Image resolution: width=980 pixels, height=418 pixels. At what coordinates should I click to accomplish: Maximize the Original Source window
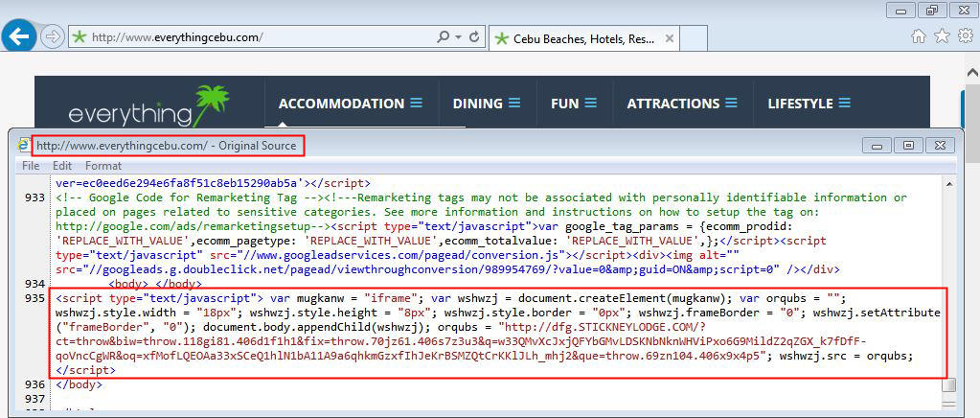point(909,145)
